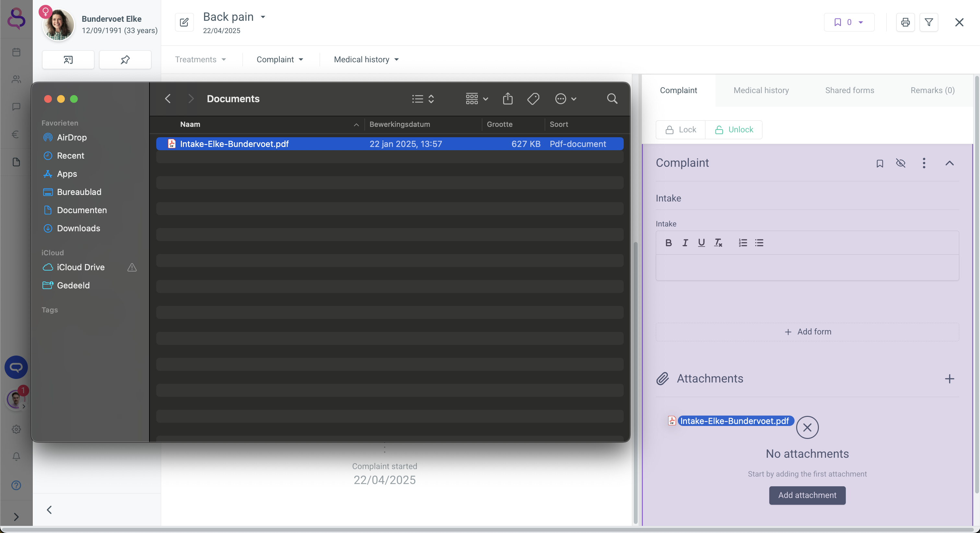Open the patients icon in left sidebar
The height and width of the screenshot is (533, 980).
(16, 79)
